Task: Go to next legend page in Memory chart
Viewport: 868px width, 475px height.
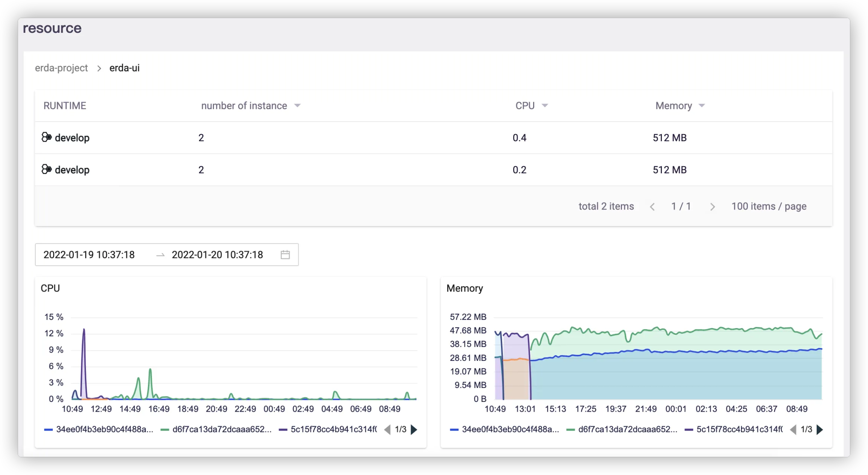Action: tap(820, 429)
